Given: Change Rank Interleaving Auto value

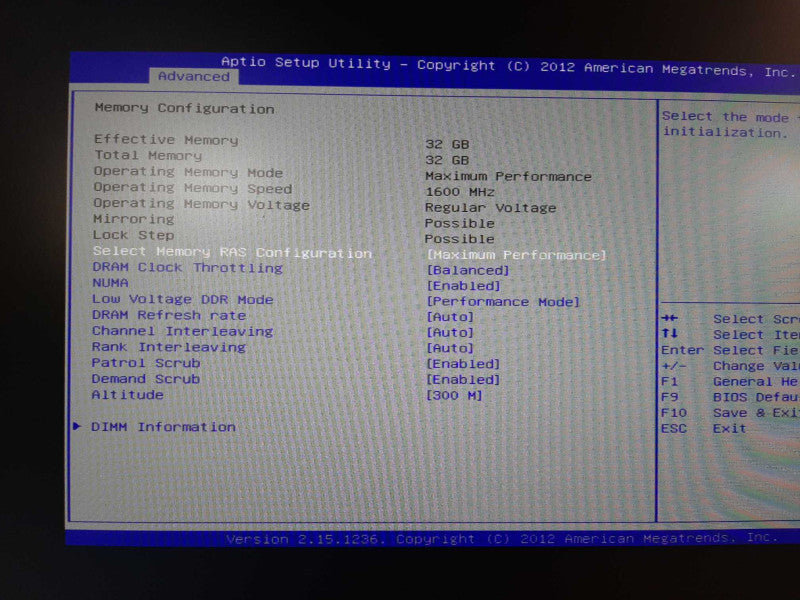Looking at the screenshot, I should [450, 348].
